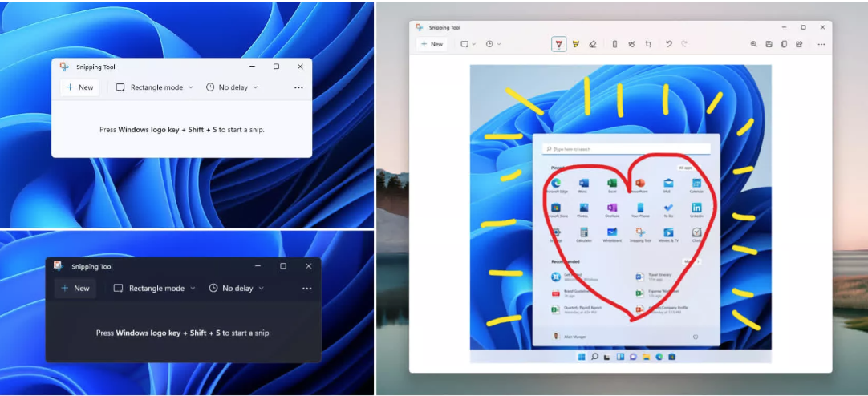Close the light Snipping Tool window

[x=300, y=67]
